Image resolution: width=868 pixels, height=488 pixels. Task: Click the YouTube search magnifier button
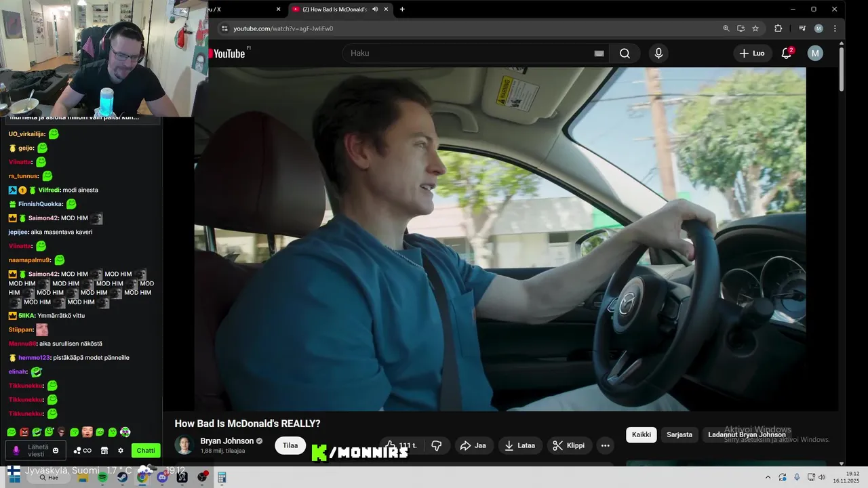[625, 54]
